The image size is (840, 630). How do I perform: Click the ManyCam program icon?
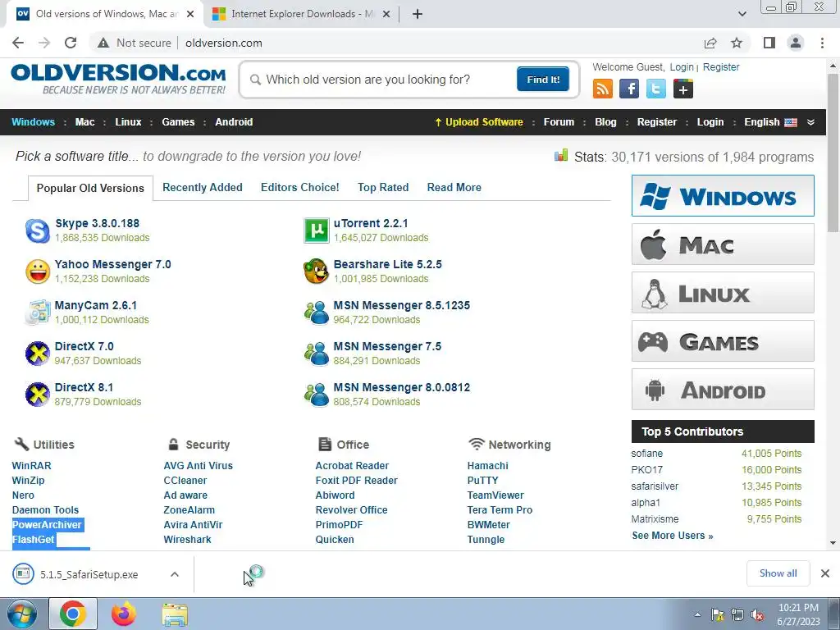pos(38,313)
